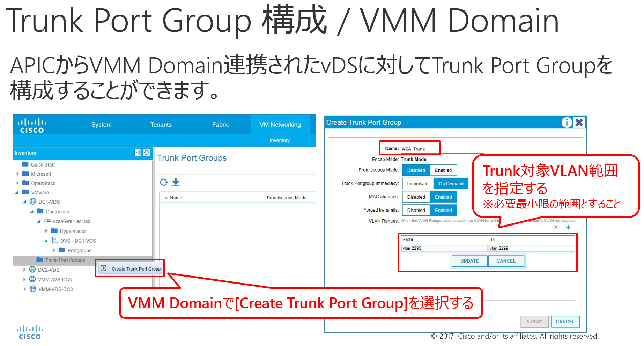Delete VLAN range with the x icon
Screen dimensions: 644x346
(x=556, y=227)
